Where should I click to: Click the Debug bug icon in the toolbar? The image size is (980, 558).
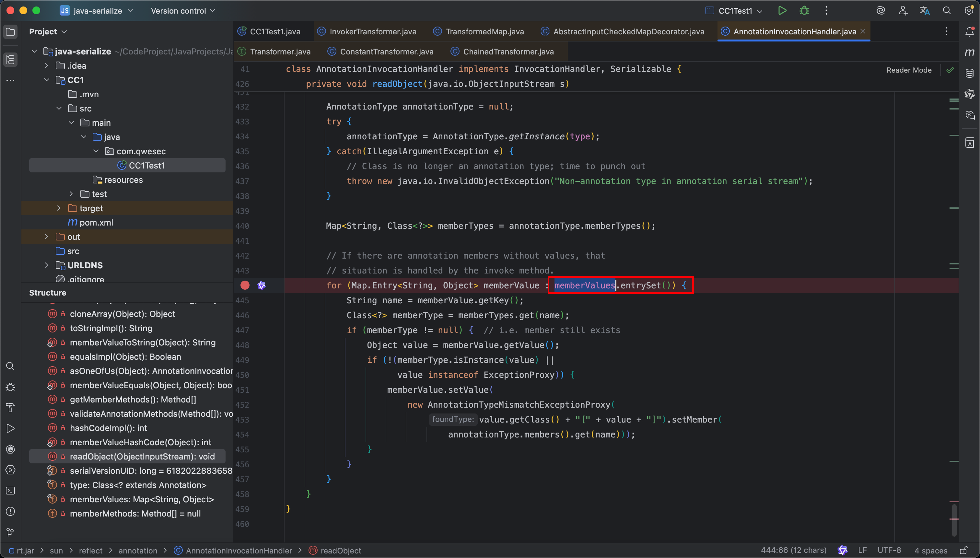click(804, 11)
